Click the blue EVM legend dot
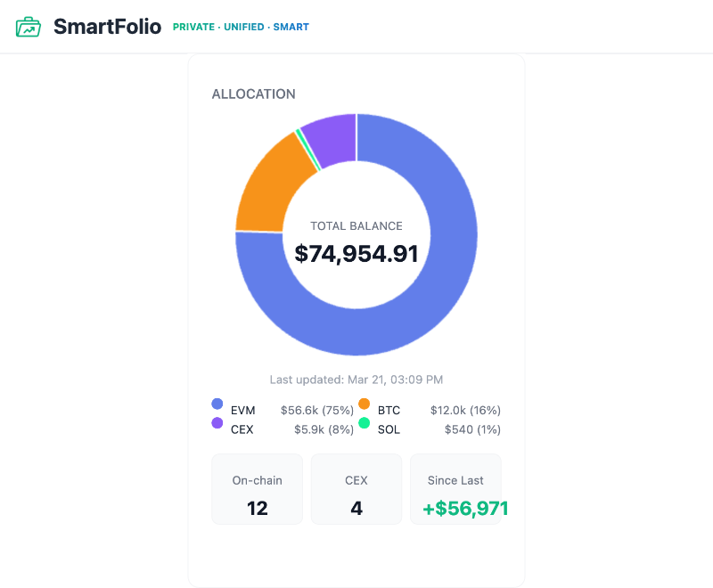This screenshot has width=713, height=588. click(217, 404)
